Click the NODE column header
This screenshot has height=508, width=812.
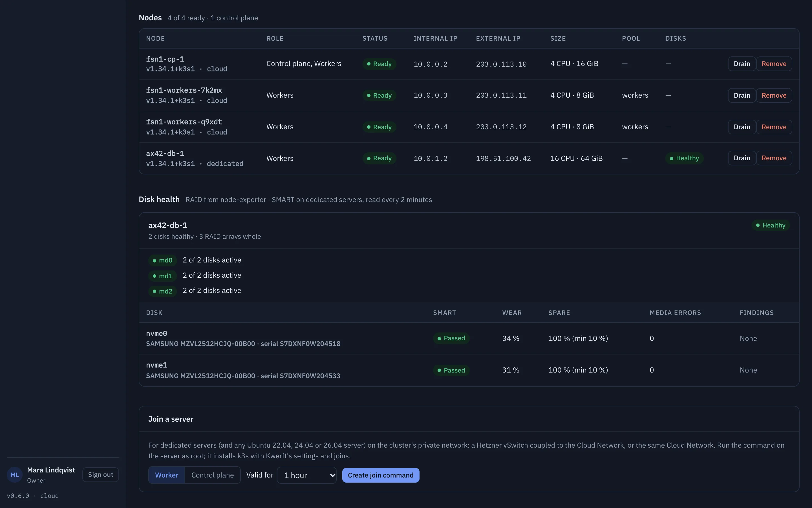155,38
